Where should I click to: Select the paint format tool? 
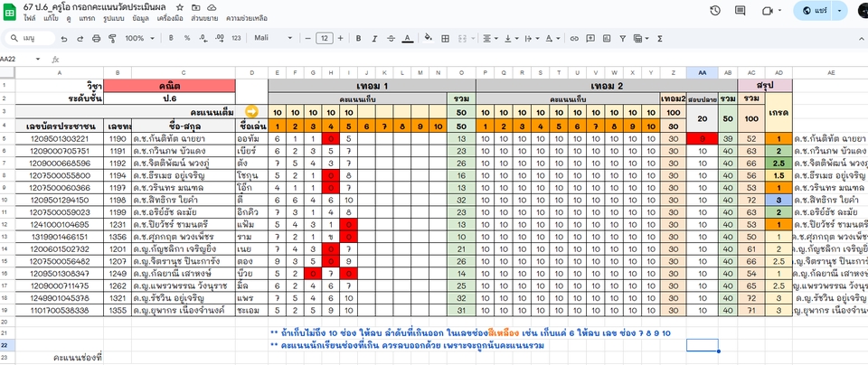tap(112, 38)
